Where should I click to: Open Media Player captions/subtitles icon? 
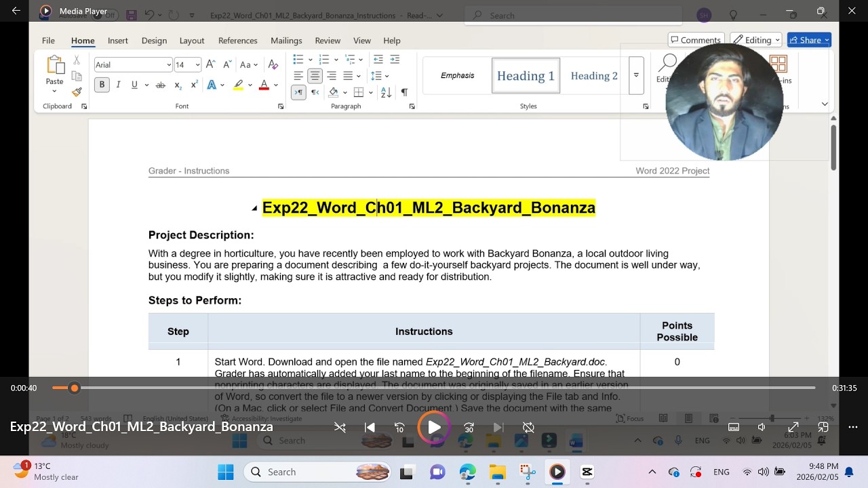point(734,427)
